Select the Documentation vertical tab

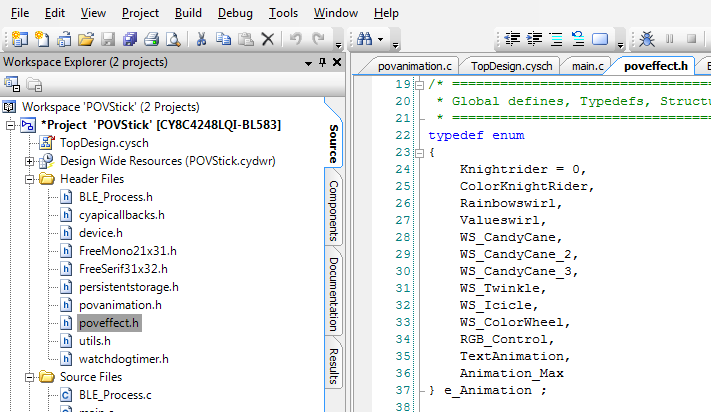click(x=334, y=294)
